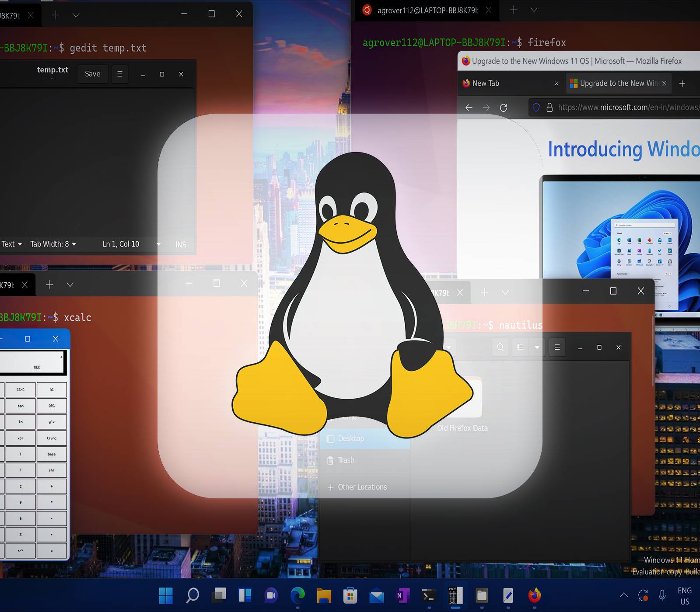
Task: Select Trash in Nautilus sidebar
Action: point(346,460)
